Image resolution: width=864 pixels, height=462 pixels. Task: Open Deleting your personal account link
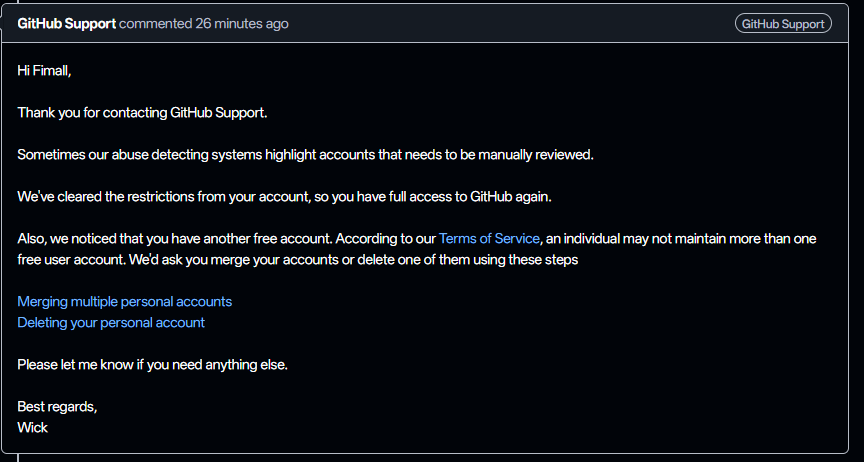pos(111,323)
